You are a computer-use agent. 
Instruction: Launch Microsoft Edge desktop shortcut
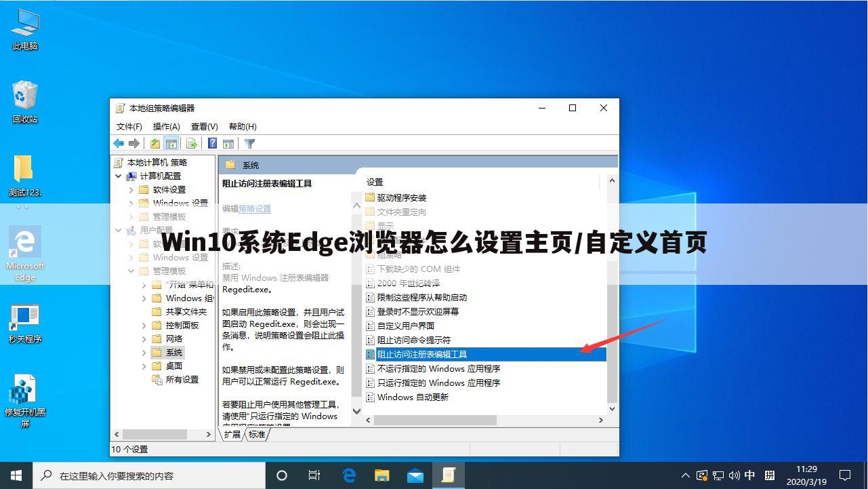click(x=25, y=254)
